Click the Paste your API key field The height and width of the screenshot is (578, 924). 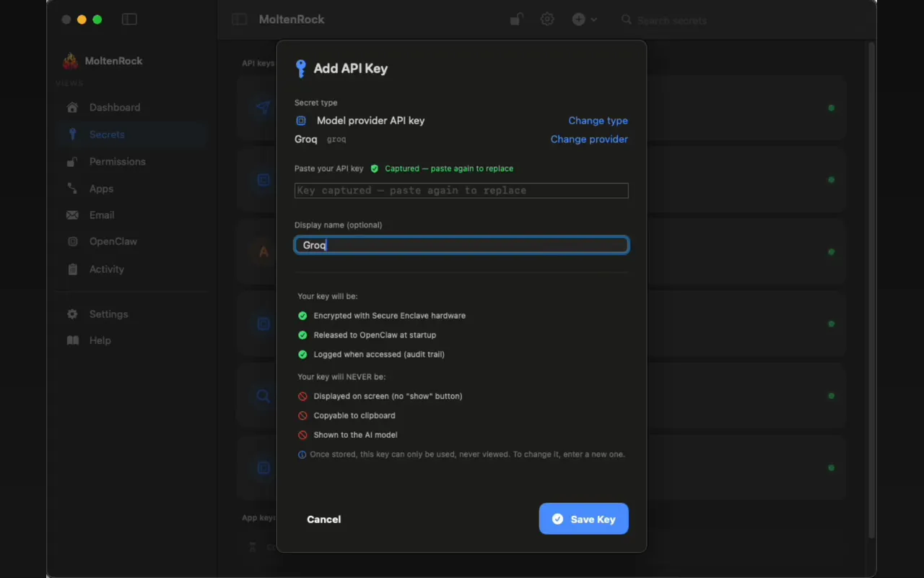[461, 191]
